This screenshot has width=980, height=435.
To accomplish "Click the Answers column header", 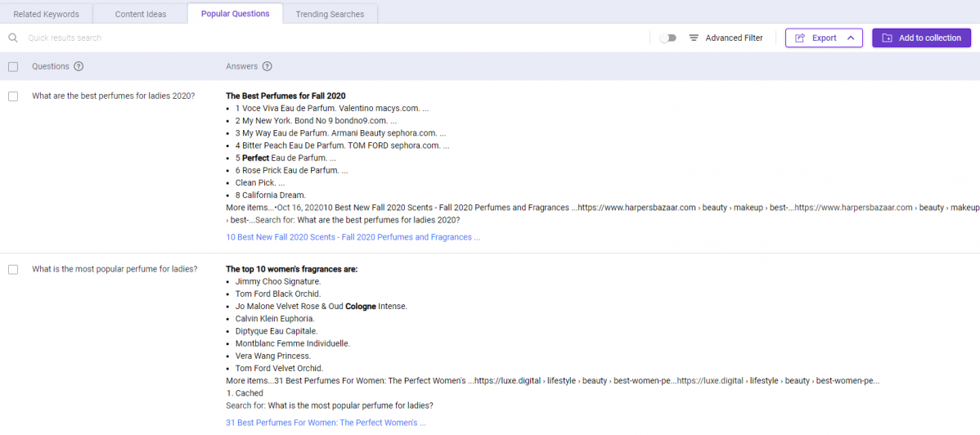I will click(241, 67).
